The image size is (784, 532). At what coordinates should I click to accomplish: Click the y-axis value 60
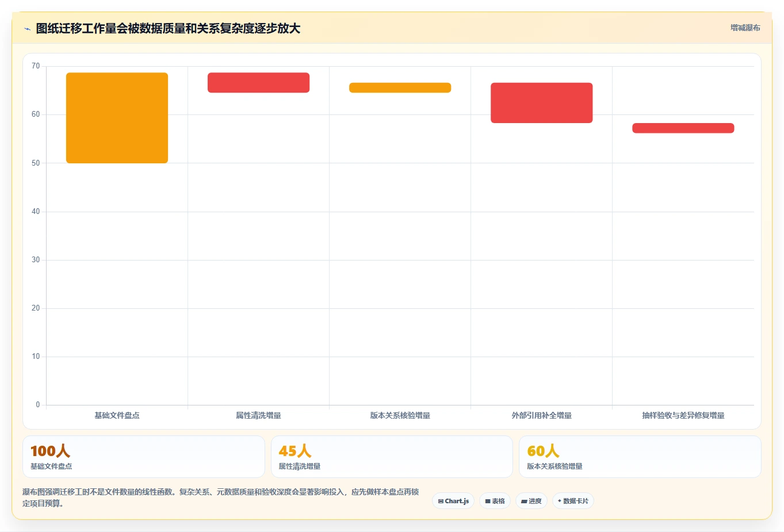click(36, 114)
